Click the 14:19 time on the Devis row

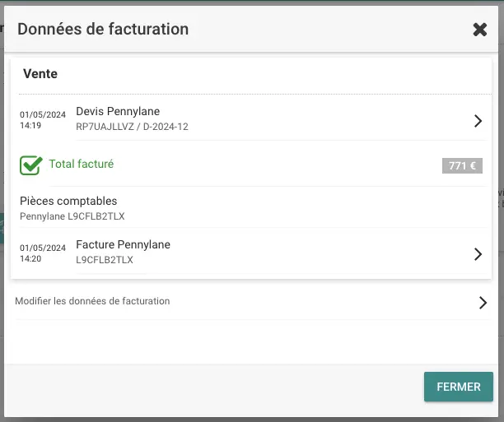click(x=30, y=126)
